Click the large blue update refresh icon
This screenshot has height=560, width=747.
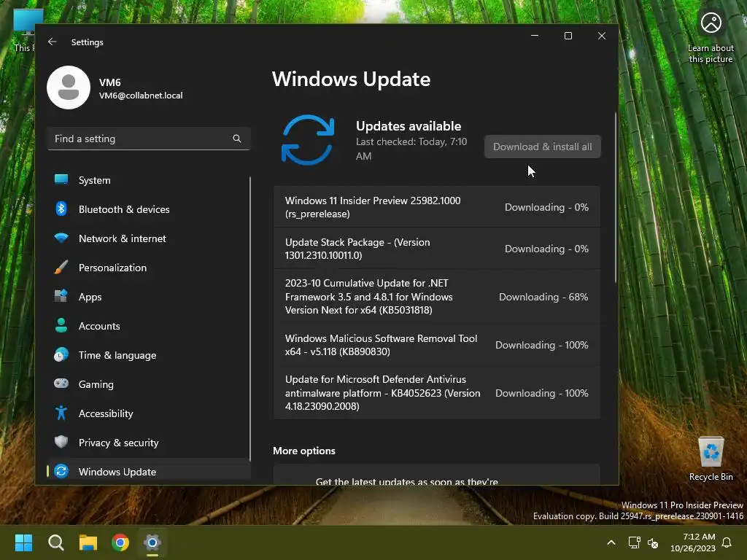[x=308, y=139]
